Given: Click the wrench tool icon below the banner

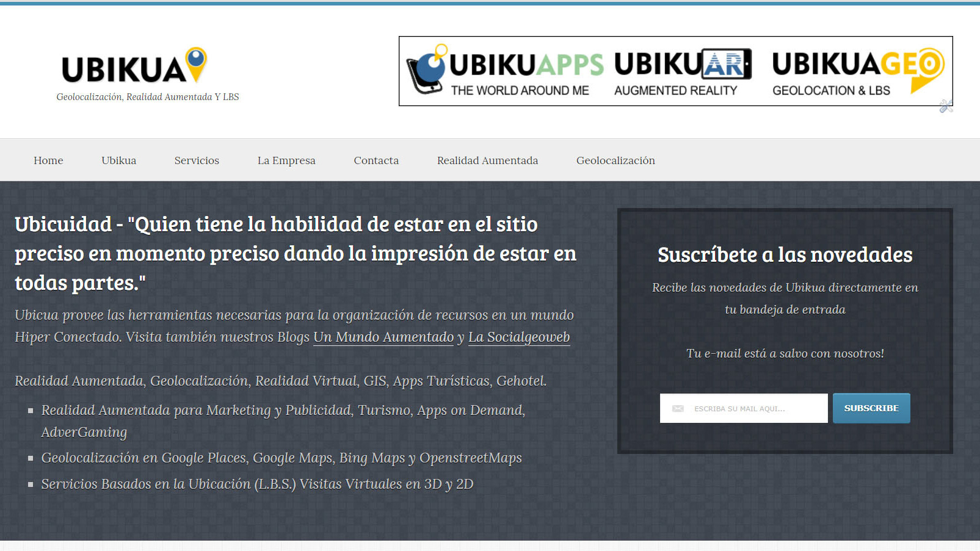Looking at the screenshot, I should click(x=946, y=107).
